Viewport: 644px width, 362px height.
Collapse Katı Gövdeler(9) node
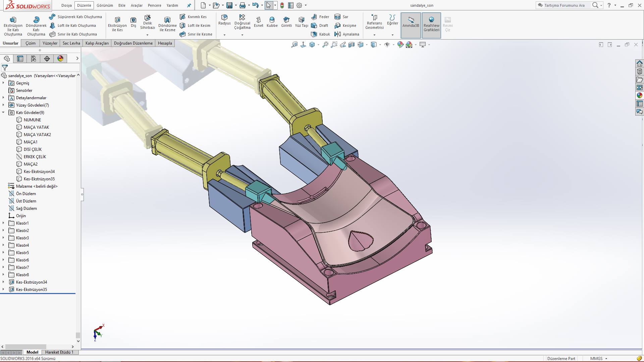[3, 112]
